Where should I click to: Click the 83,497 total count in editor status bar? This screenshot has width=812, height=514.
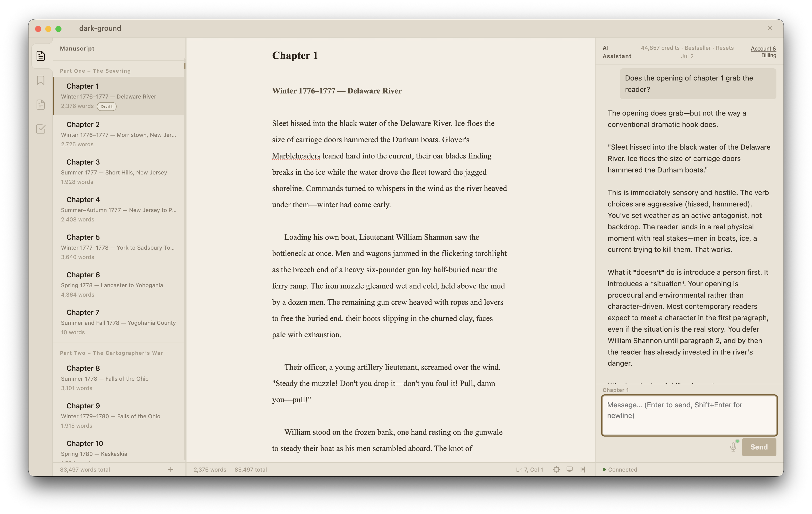[251, 470]
